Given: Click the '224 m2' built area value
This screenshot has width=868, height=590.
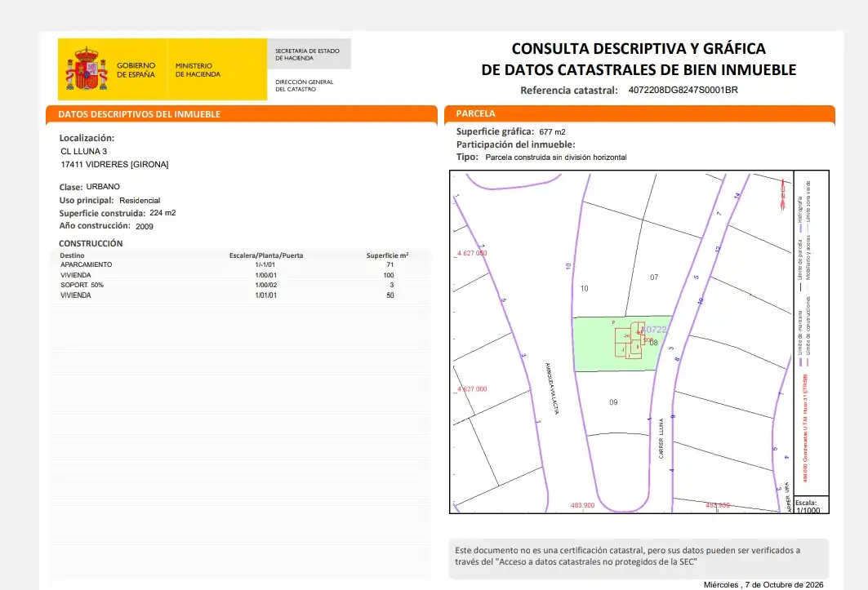Looking at the screenshot, I should coord(162,212).
